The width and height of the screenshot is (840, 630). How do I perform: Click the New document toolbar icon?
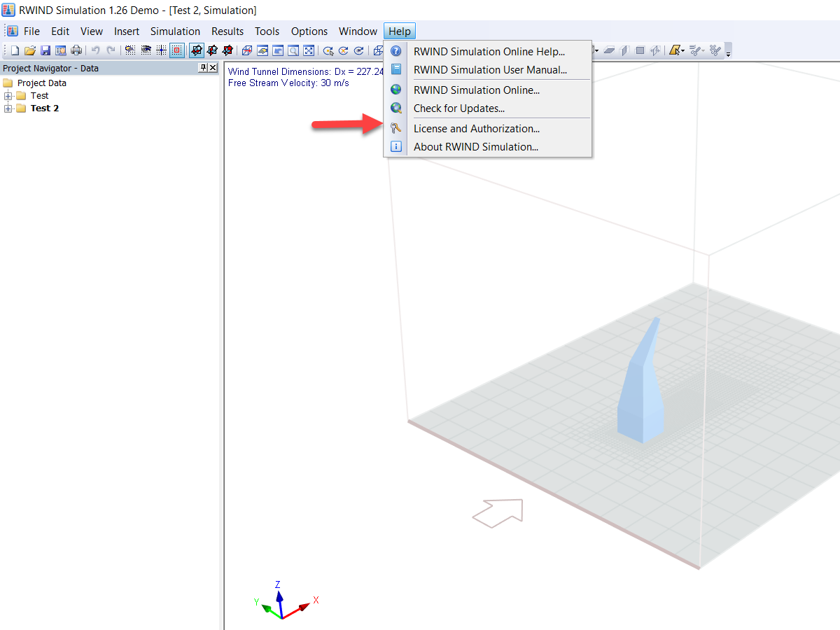[15, 50]
